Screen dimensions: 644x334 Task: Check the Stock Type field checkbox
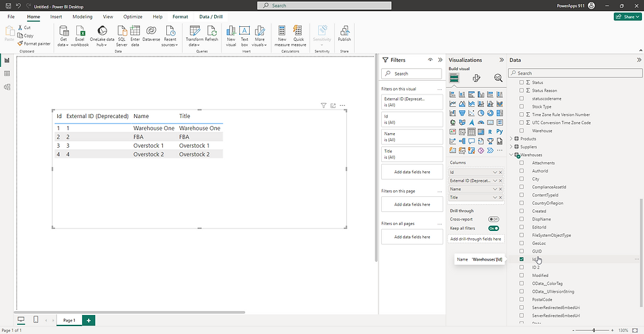pos(522,107)
